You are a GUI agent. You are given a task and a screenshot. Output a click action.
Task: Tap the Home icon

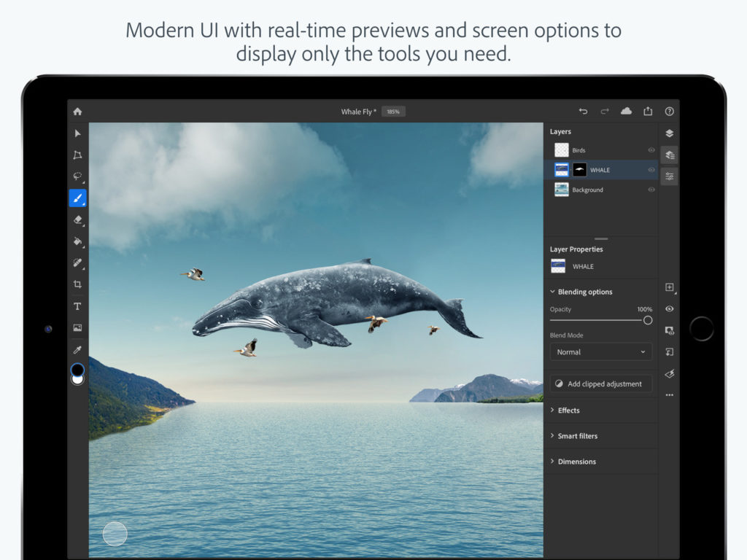(x=77, y=111)
